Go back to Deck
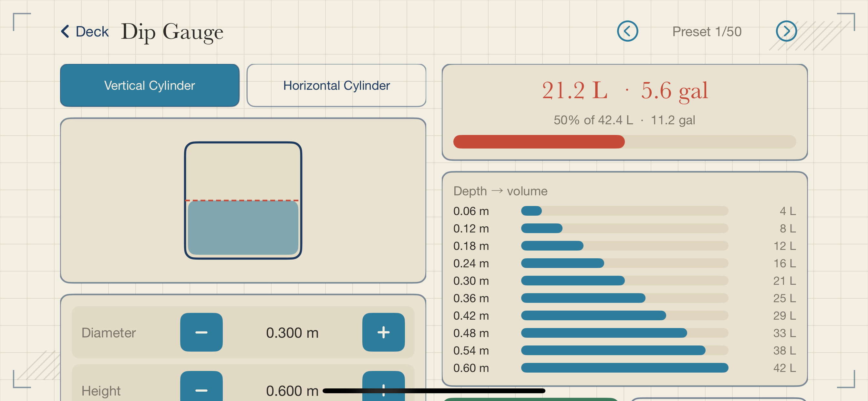 (x=85, y=32)
